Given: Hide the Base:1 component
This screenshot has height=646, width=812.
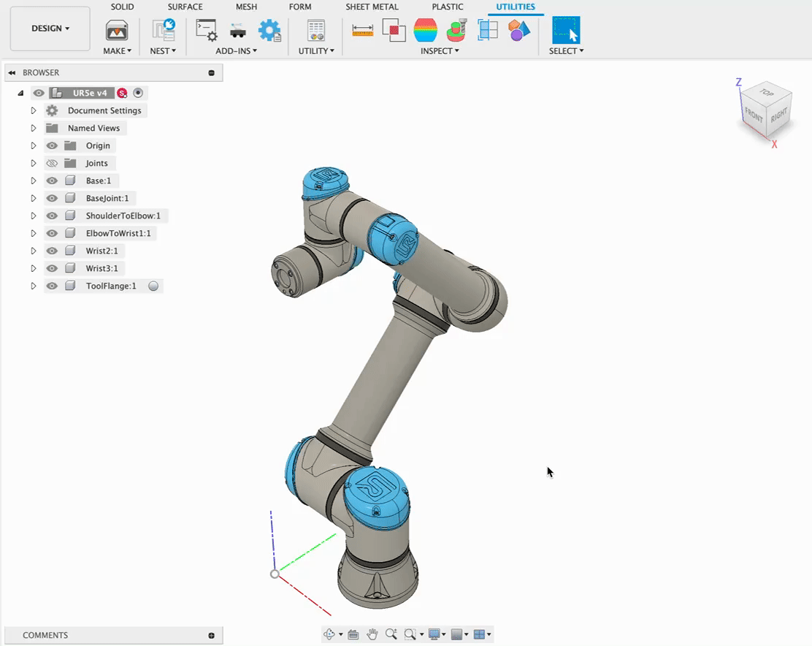Looking at the screenshot, I should (x=52, y=180).
